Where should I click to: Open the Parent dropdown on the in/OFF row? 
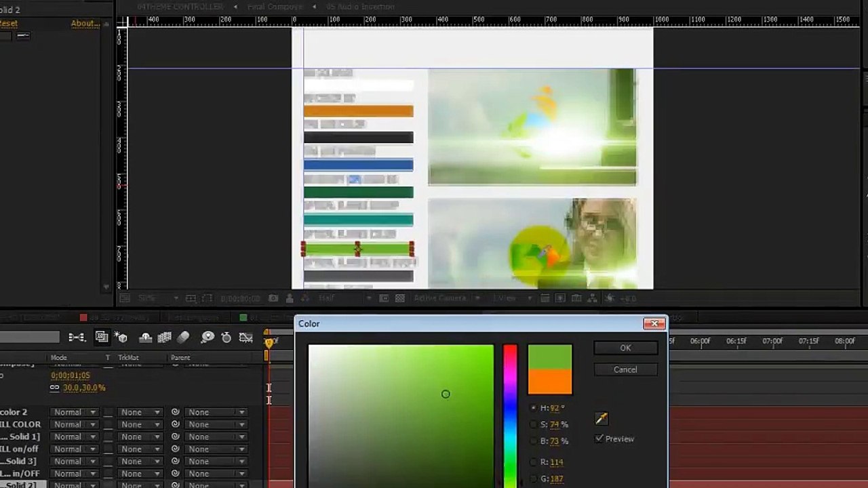[216, 473]
